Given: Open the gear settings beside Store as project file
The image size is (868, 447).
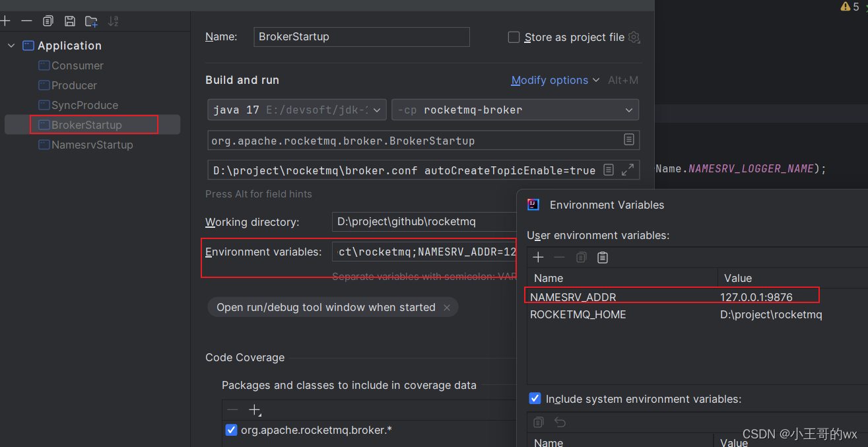Looking at the screenshot, I should [634, 37].
